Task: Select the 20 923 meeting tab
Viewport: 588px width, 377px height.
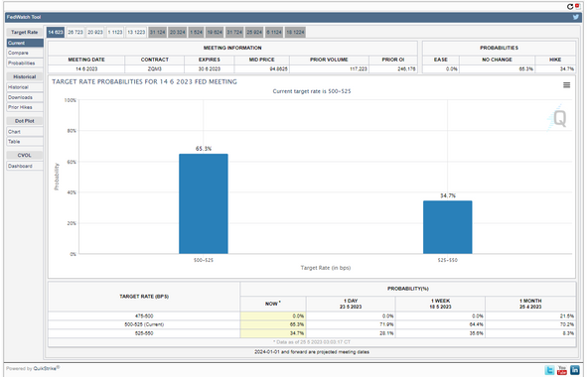Action: pyautogui.click(x=95, y=32)
